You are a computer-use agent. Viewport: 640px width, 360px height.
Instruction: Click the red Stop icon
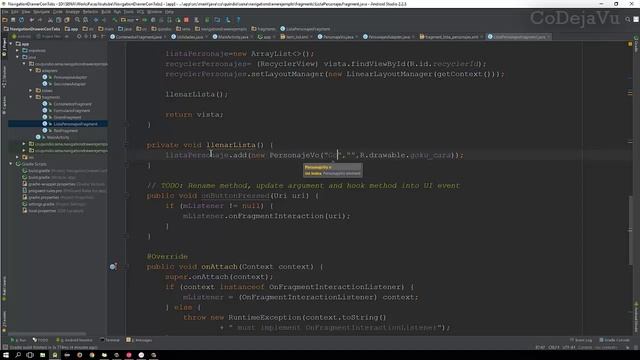[x=187, y=20]
